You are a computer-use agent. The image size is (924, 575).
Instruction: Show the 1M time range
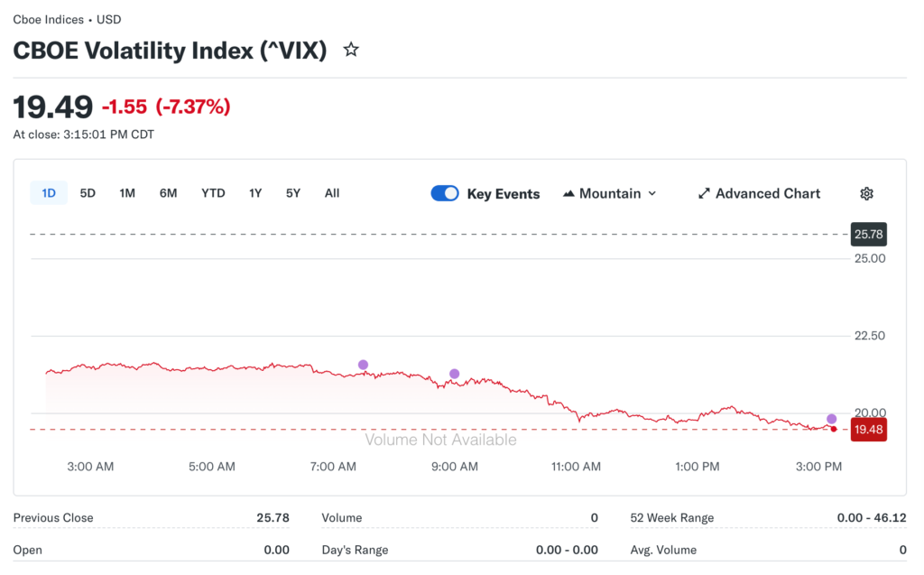(127, 193)
